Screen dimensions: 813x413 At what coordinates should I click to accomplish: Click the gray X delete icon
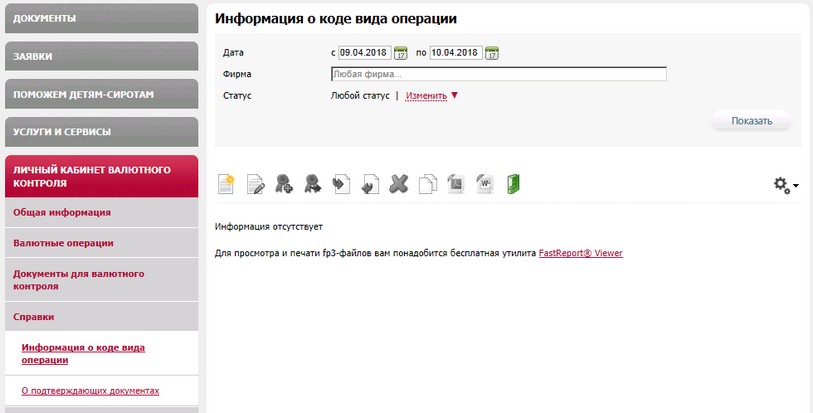coord(398,184)
